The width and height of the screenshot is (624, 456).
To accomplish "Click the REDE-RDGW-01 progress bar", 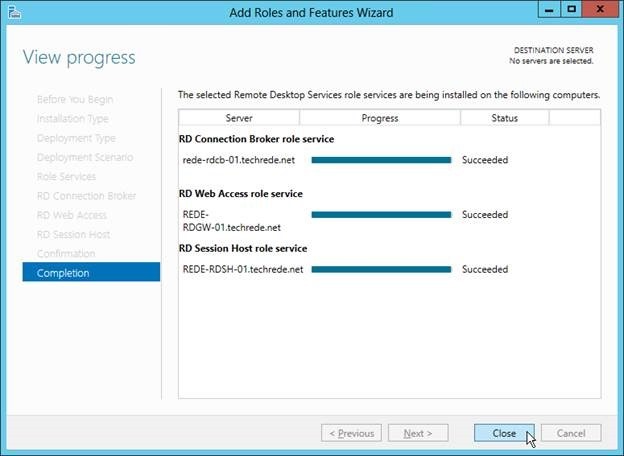I will tap(381, 215).
